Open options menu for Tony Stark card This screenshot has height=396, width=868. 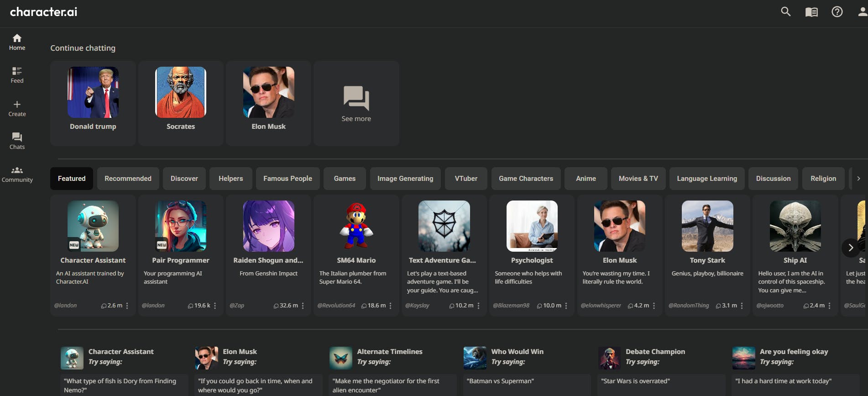click(742, 306)
